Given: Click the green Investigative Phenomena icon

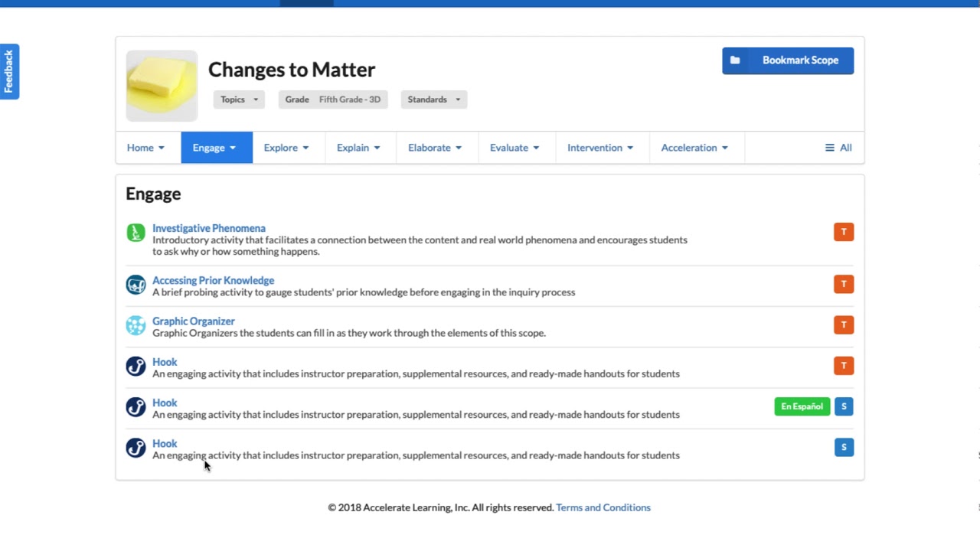Looking at the screenshot, I should [x=136, y=233].
